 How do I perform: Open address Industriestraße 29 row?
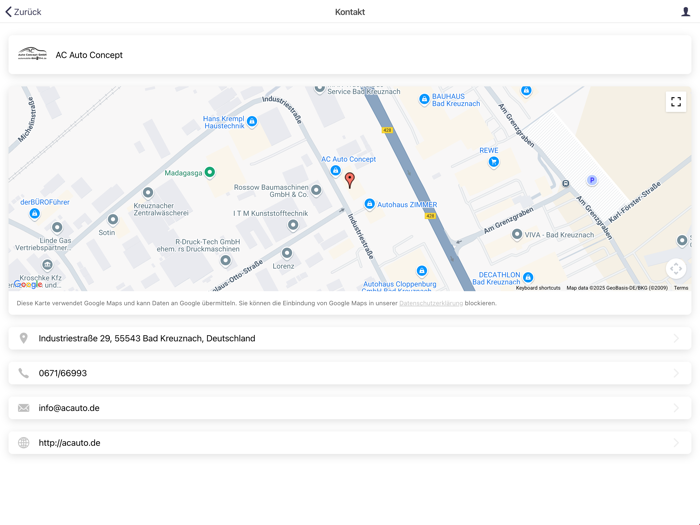click(350, 338)
